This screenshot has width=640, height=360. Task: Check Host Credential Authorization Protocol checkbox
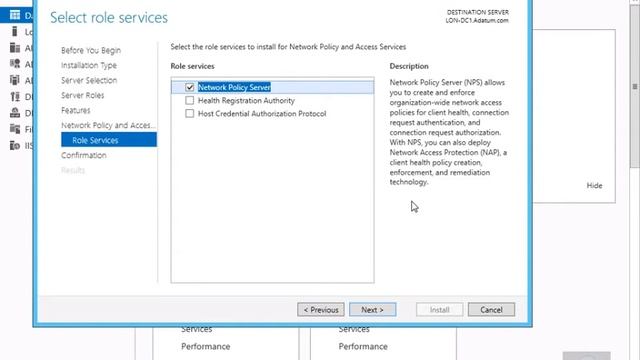189,113
